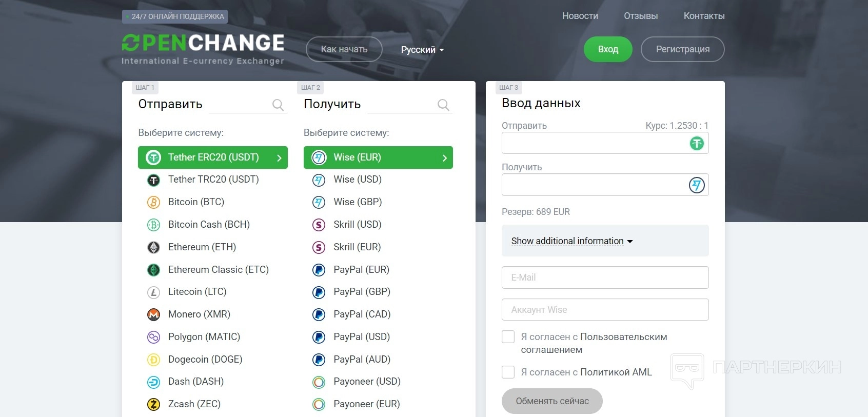Click the PayPal (CAD) icon

(319, 314)
